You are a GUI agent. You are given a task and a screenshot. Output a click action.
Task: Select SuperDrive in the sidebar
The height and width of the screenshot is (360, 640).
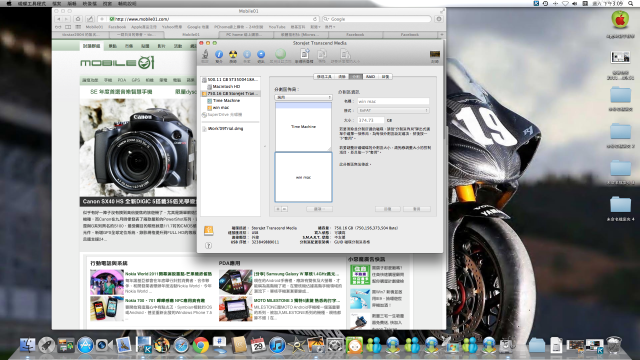click(x=231, y=115)
